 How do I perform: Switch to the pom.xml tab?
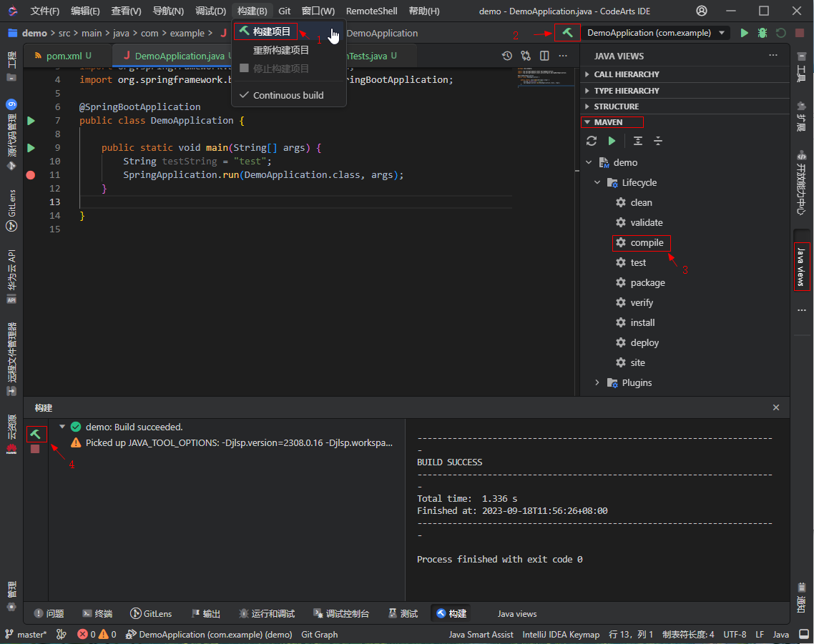pos(64,56)
